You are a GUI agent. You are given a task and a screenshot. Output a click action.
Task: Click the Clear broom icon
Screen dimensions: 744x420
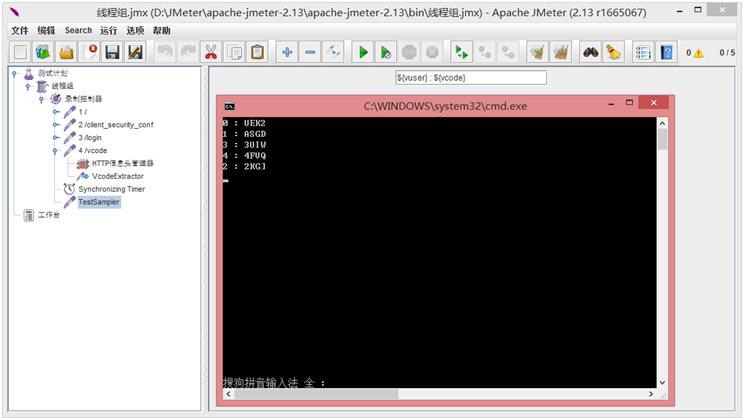[x=538, y=52]
